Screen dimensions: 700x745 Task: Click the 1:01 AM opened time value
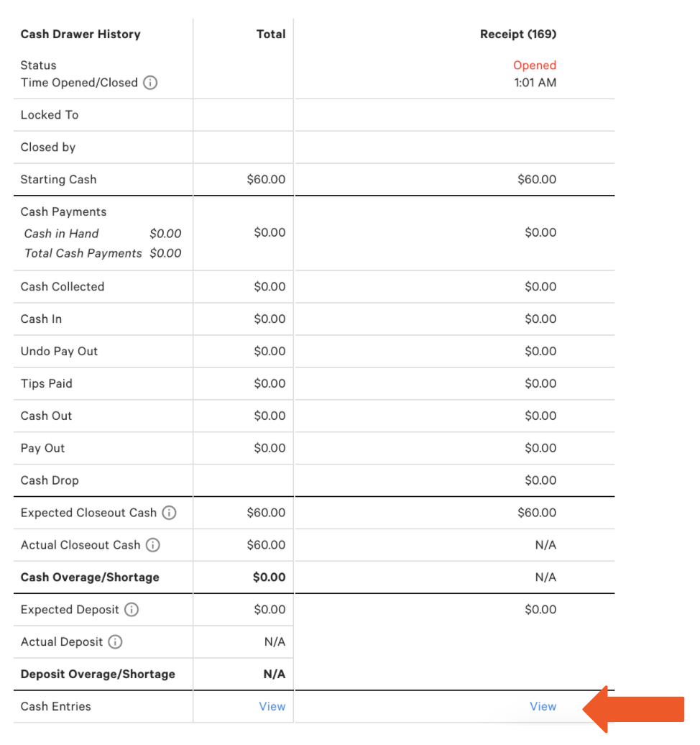[535, 82]
